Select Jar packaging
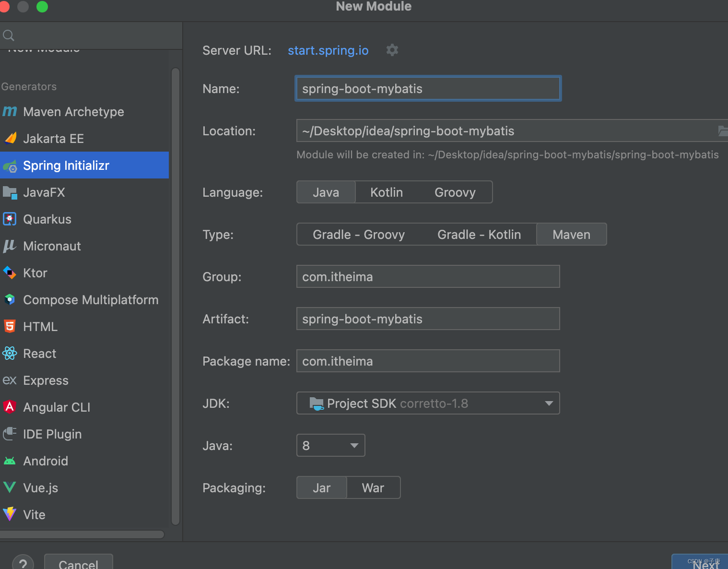Image resolution: width=728 pixels, height=569 pixels. (x=322, y=488)
